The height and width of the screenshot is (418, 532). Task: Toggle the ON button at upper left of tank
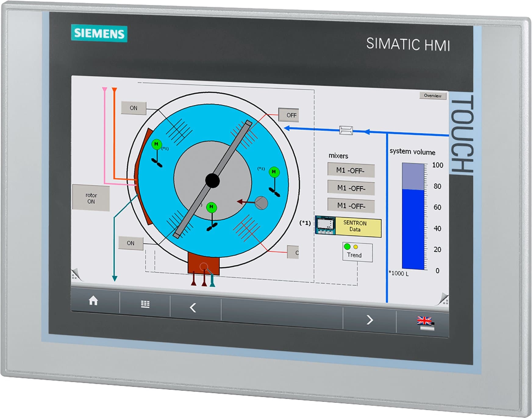coord(134,108)
